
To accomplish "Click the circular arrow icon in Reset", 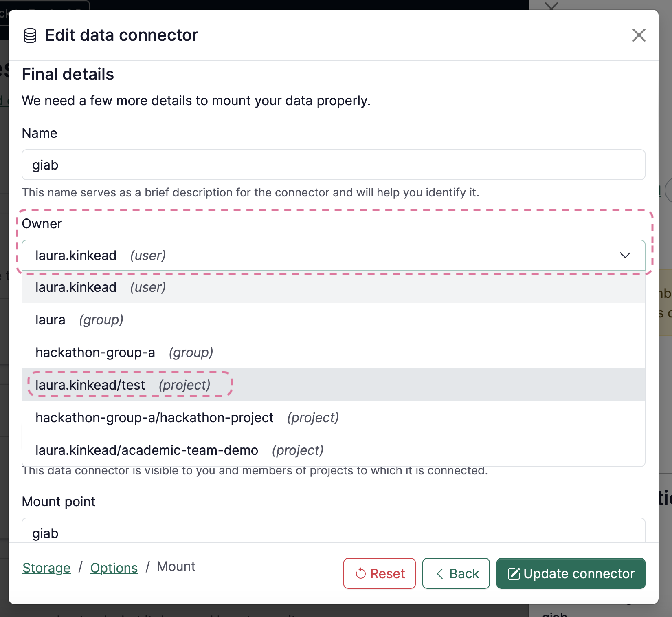I will click(x=361, y=574).
